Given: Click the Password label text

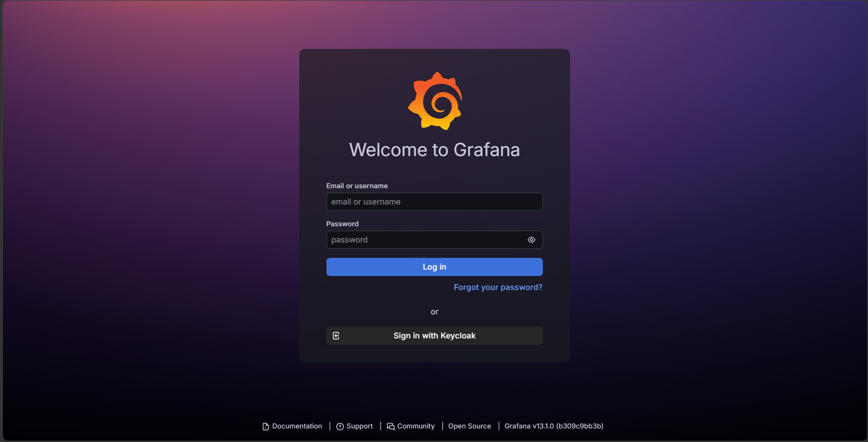Looking at the screenshot, I should (342, 224).
